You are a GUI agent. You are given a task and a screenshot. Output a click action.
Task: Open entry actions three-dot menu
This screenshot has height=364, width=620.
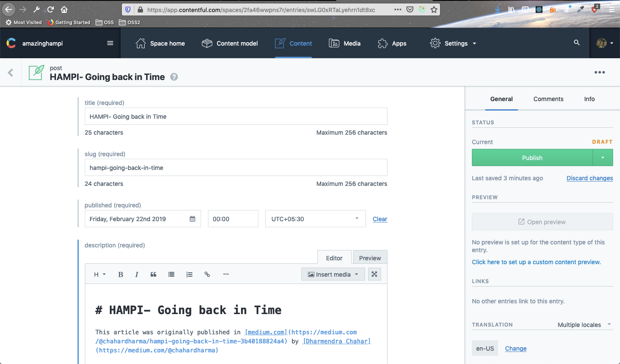(600, 72)
